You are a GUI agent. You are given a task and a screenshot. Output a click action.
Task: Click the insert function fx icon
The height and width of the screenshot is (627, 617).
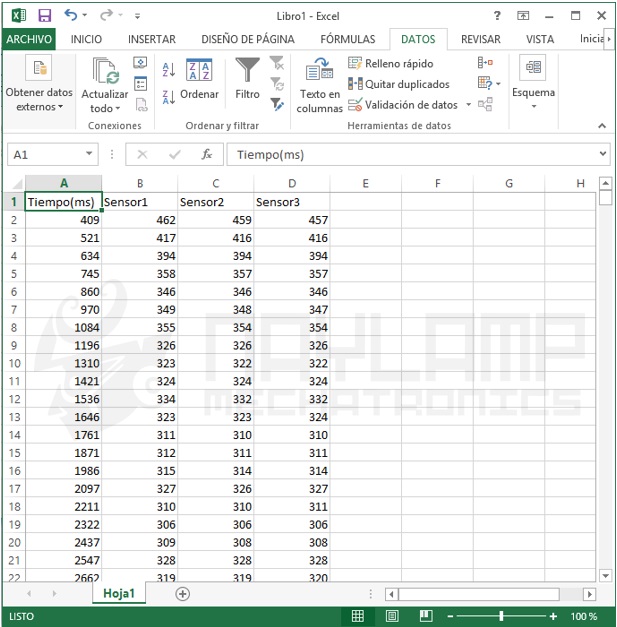[x=207, y=155]
